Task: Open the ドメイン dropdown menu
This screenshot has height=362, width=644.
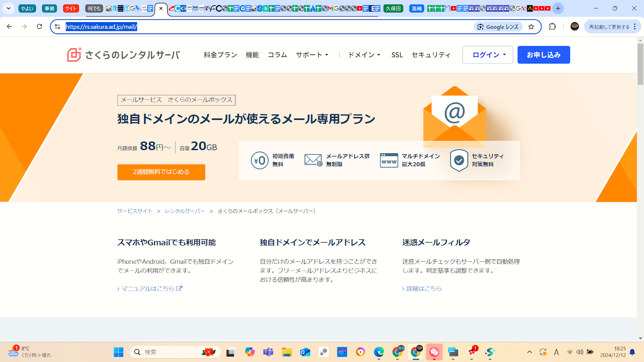Action: tap(364, 55)
